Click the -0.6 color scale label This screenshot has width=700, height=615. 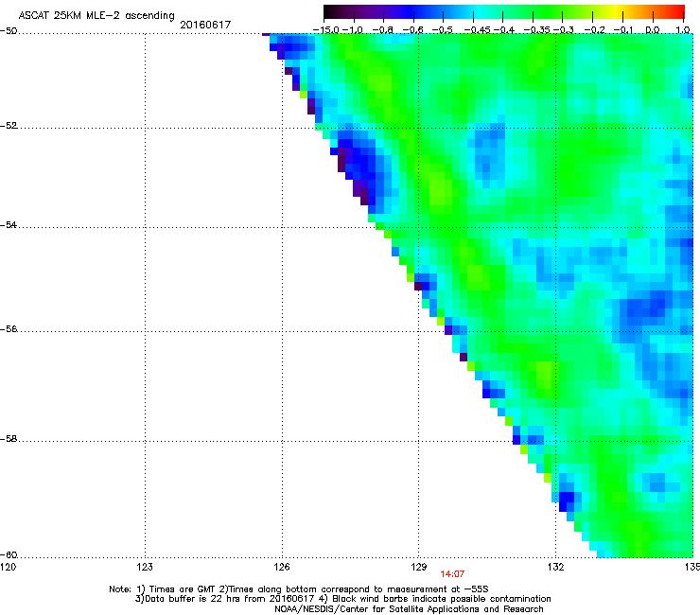tap(413, 30)
